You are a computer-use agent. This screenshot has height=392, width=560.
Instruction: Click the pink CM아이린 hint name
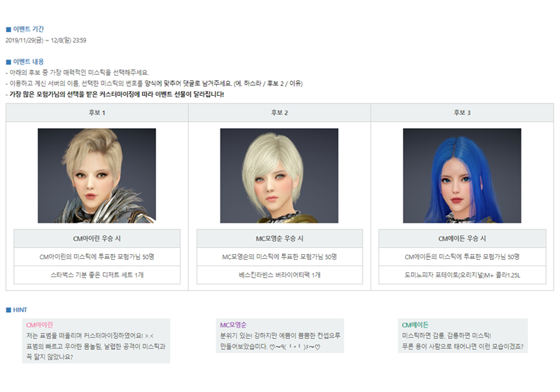tap(40, 325)
